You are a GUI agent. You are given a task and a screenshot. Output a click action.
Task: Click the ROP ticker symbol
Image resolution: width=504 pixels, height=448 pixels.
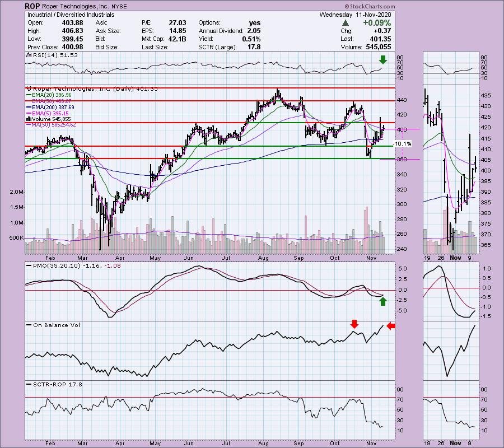(31, 6)
